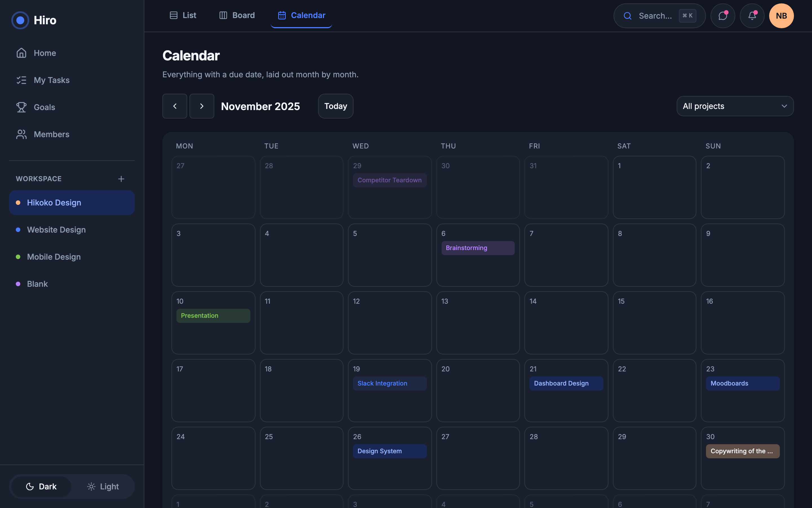The image size is (812, 508).
Task: Open messages chat icon
Action: [x=723, y=16]
